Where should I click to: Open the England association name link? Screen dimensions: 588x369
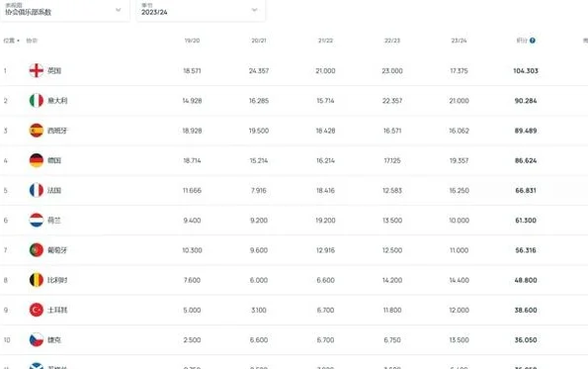point(54,70)
